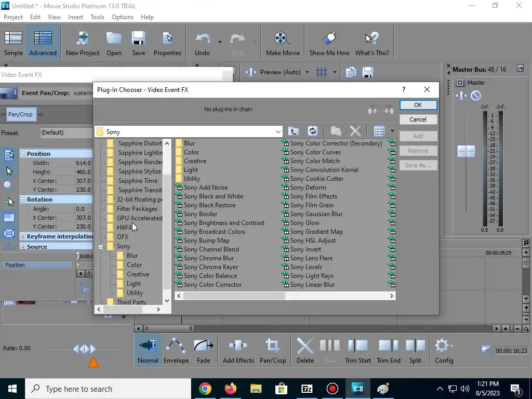
Task: Create a New Project
Action: pyautogui.click(x=83, y=43)
